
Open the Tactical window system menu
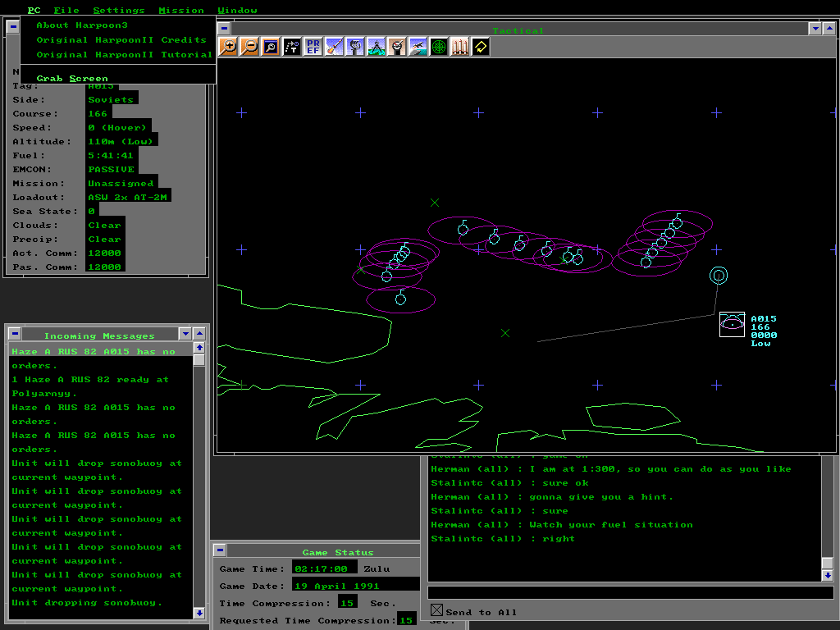coord(225,29)
